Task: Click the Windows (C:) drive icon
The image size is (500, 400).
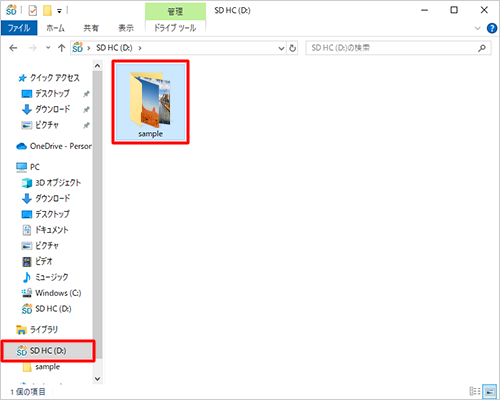Action: coord(27,293)
